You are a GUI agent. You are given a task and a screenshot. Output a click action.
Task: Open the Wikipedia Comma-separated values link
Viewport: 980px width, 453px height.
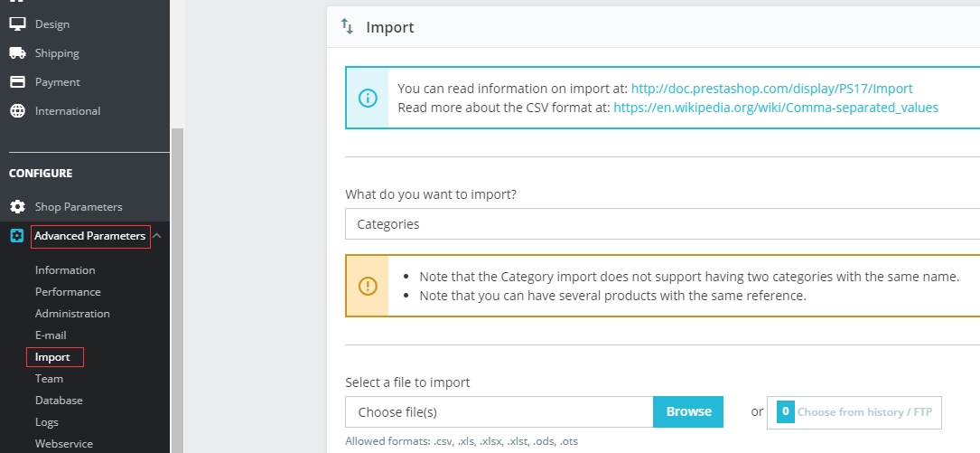(775, 107)
